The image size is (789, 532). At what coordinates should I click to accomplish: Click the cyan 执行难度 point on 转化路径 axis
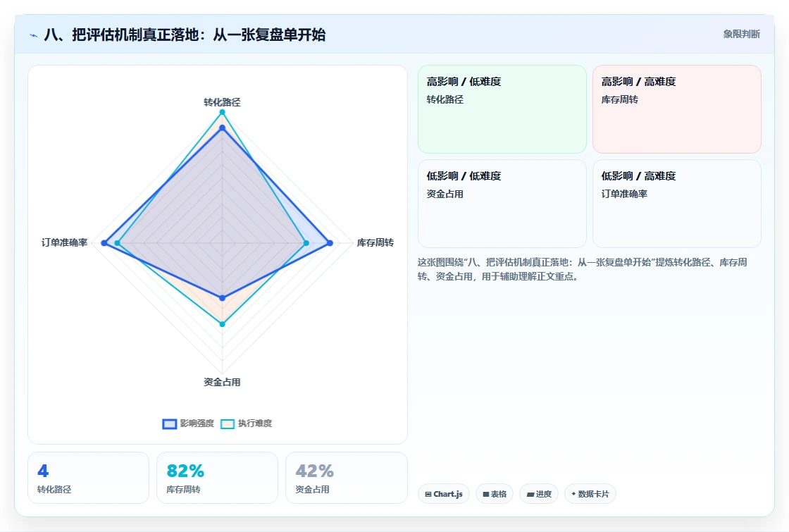click(x=222, y=112)
